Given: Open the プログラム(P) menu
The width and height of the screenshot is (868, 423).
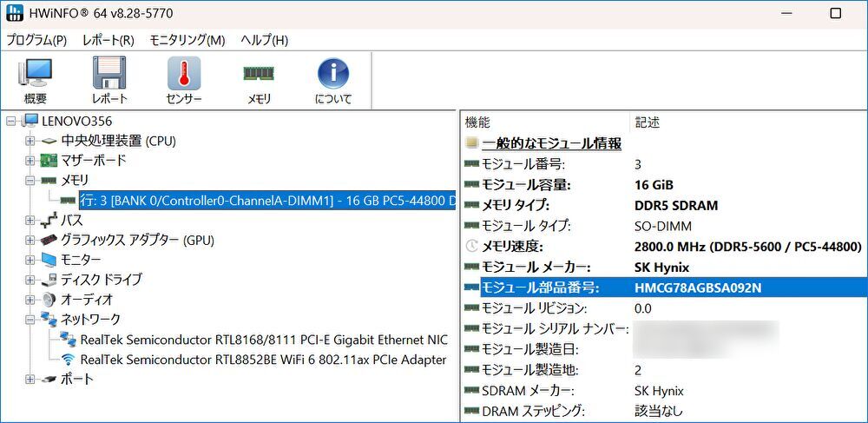Looking at the screenshot, I should coord(36,40).
